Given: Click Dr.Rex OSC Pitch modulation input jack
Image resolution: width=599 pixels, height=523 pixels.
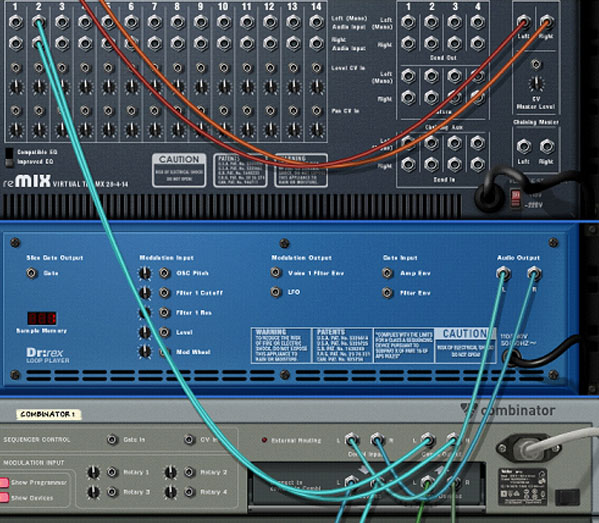Looking at the screenshot, I should click(x=164, y=273).
